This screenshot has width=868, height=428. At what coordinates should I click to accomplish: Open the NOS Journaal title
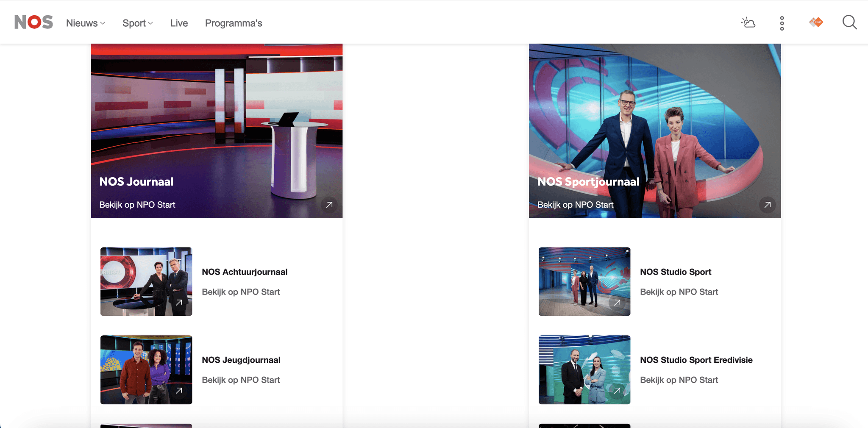pos(136,182)
